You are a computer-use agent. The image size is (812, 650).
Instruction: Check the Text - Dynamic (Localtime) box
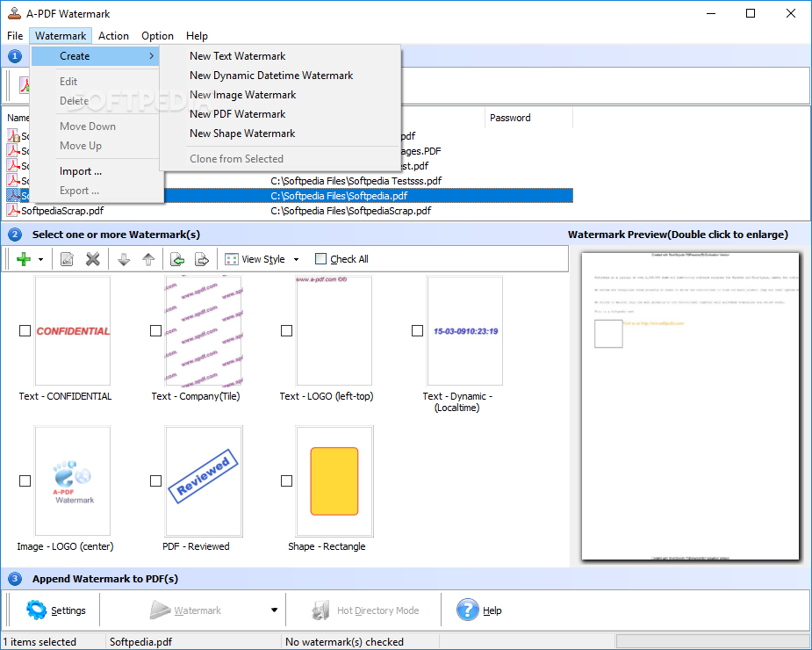pos(417,330)
